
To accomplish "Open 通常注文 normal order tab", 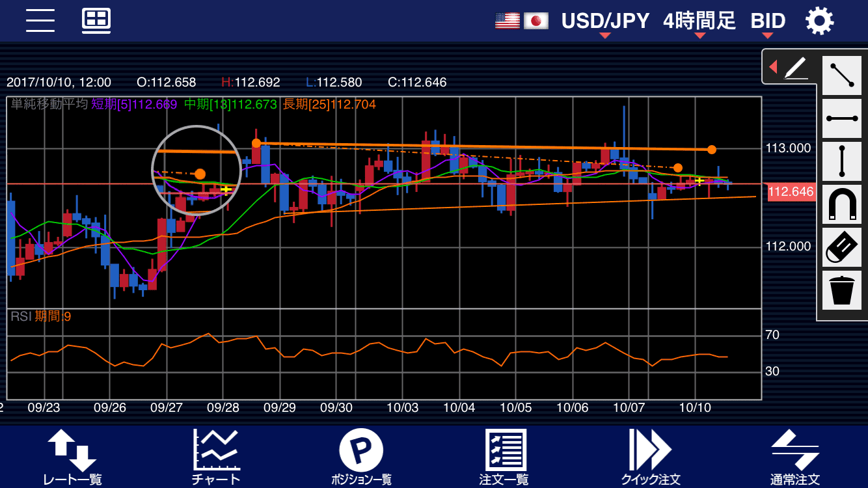I will pos(795,457).
